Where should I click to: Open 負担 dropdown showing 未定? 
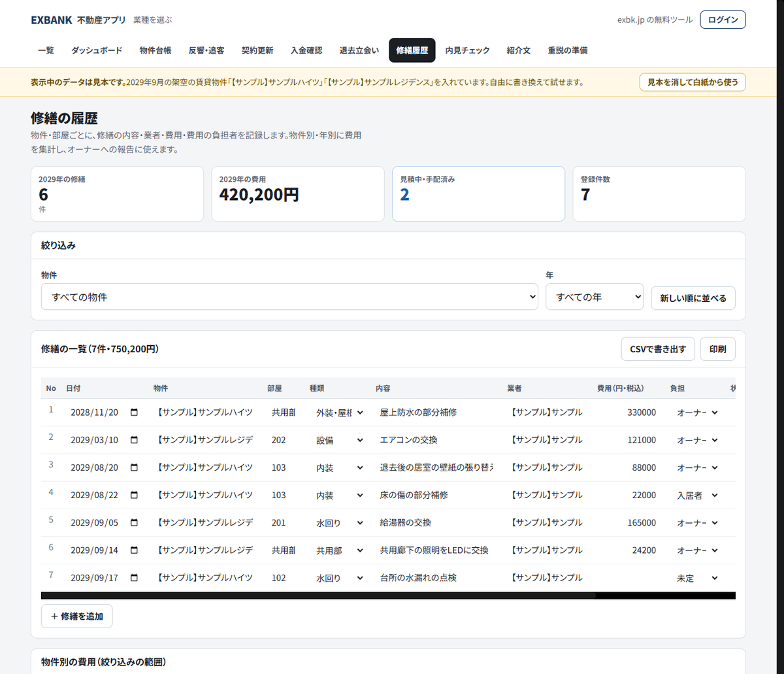[696, 578]
